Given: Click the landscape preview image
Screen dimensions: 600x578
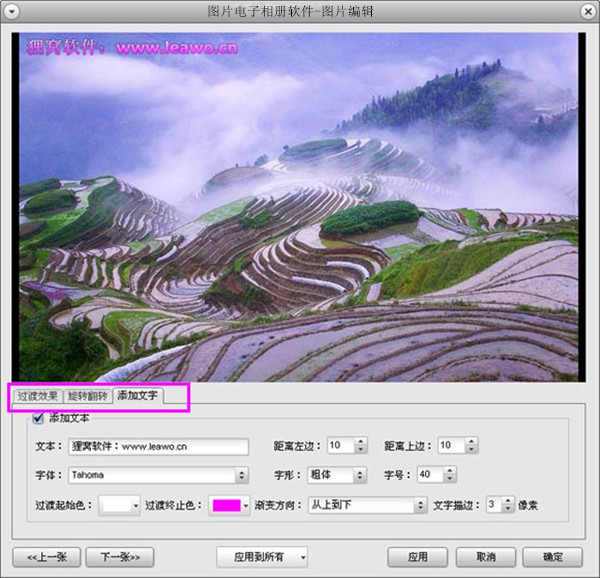Looking at the screenshot, I should click(298, 207).
